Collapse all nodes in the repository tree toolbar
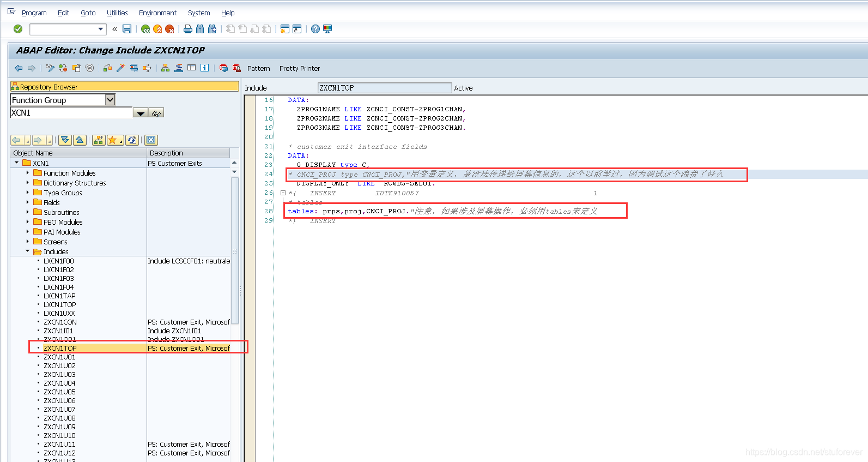 (80, 140)
